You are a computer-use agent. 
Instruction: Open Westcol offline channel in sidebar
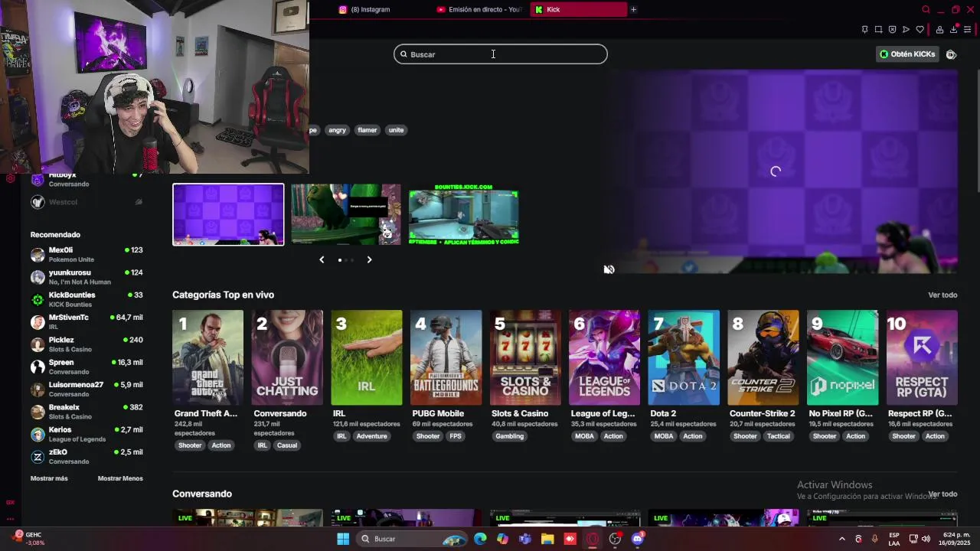(x=87, y=202)
